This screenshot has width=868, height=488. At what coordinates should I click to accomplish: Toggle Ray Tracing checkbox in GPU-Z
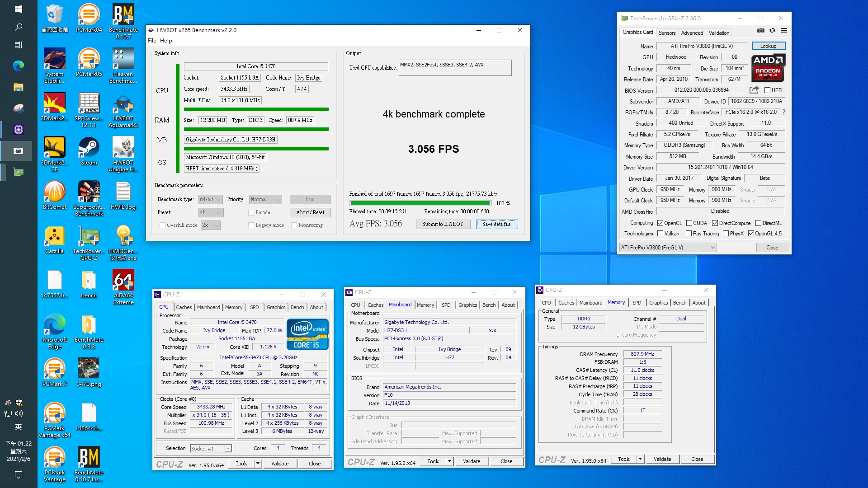(689, 234)
